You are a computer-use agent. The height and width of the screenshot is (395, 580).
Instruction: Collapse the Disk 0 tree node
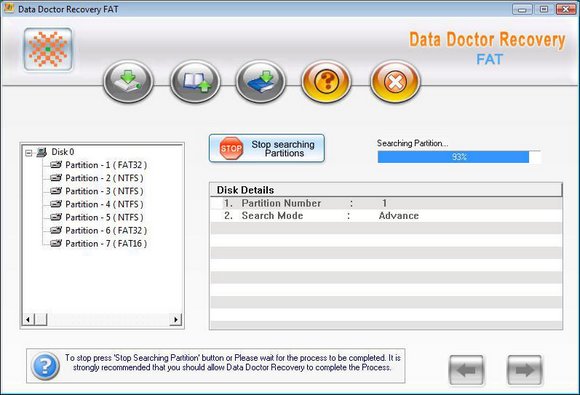pyautogui.click(x=28, y=153)
